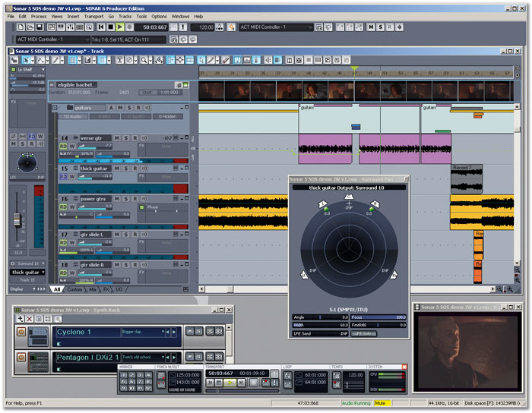This screenshot has height=413, width=532.
Task: Click the Reset (exclamation) icon in the top toolbar
Action: click(183, 27)
